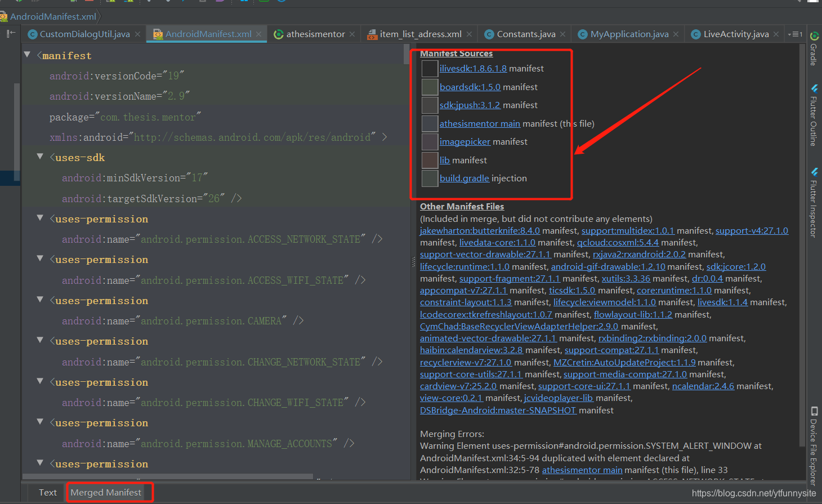Open the imagepicker manifest link
822x504 pixels.
465,142
